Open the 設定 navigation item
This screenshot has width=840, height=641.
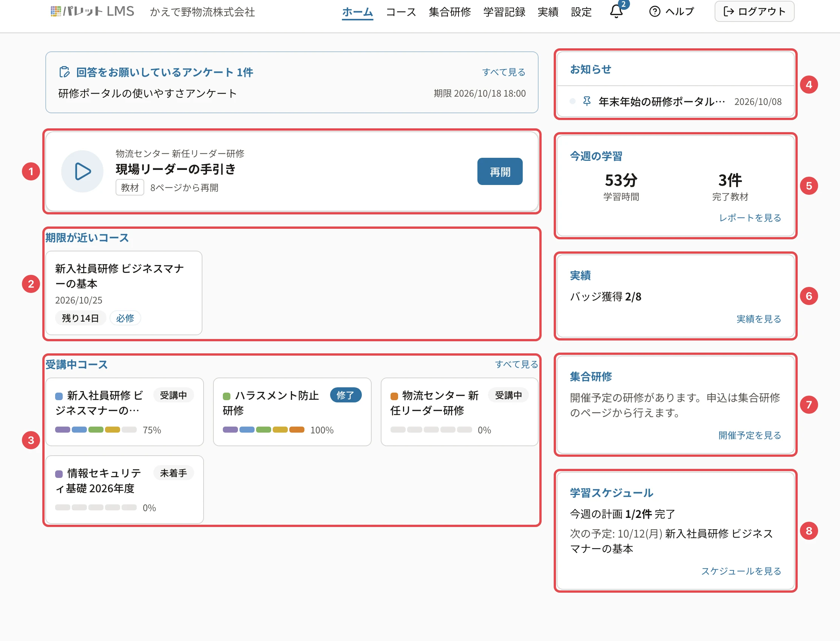point(581,12)
